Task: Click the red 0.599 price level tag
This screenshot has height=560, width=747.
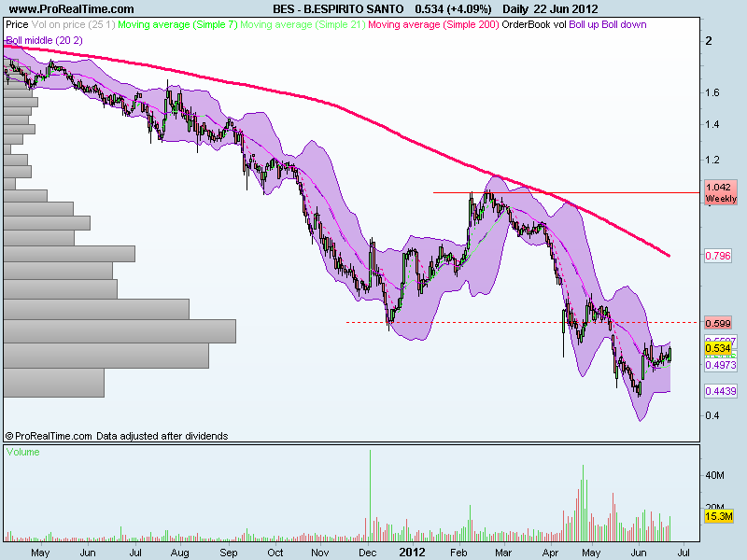Action: [718, 323]
